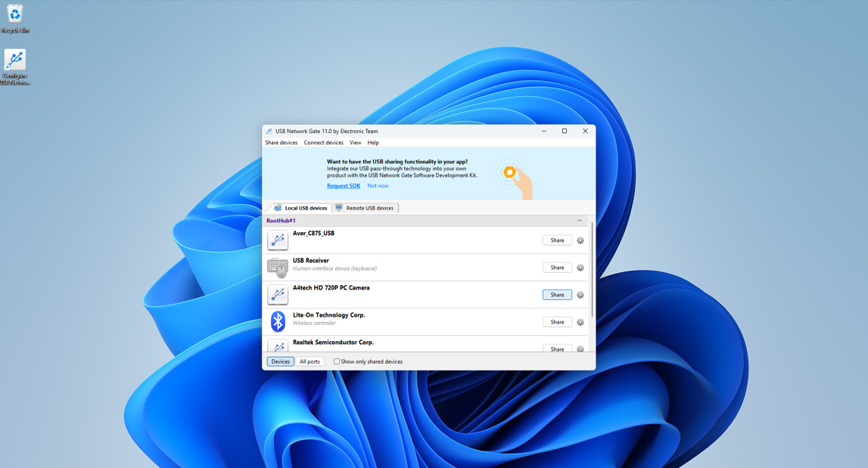
Task: Open the Share devices menu
Action: (x=282, y=143)
